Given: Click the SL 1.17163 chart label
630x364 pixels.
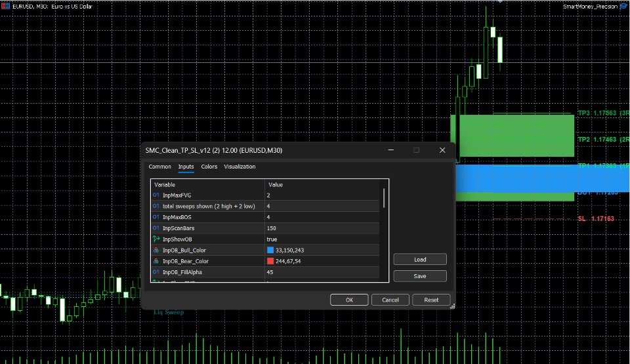Looking at the screenshot, I should click(x=596, y=218).
